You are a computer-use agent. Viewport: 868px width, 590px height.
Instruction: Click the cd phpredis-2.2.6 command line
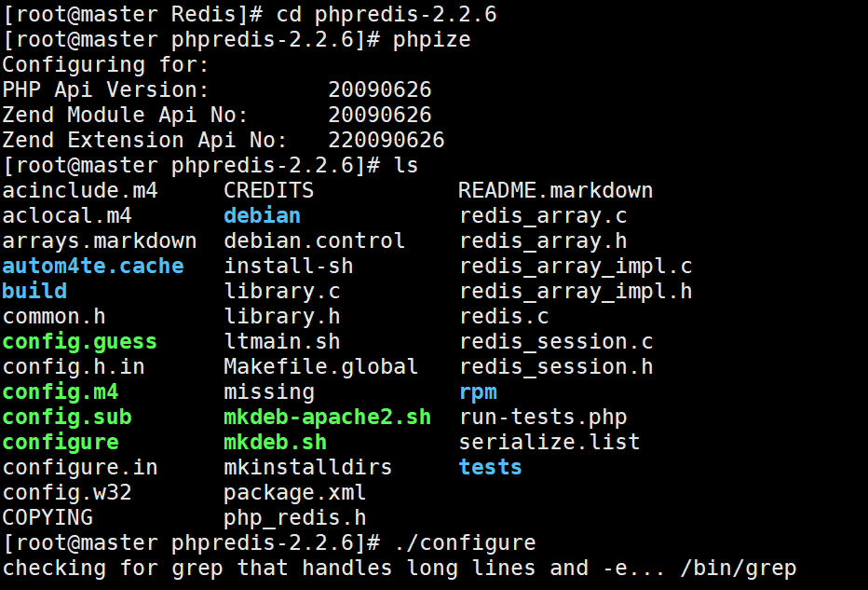click(386, 14)
